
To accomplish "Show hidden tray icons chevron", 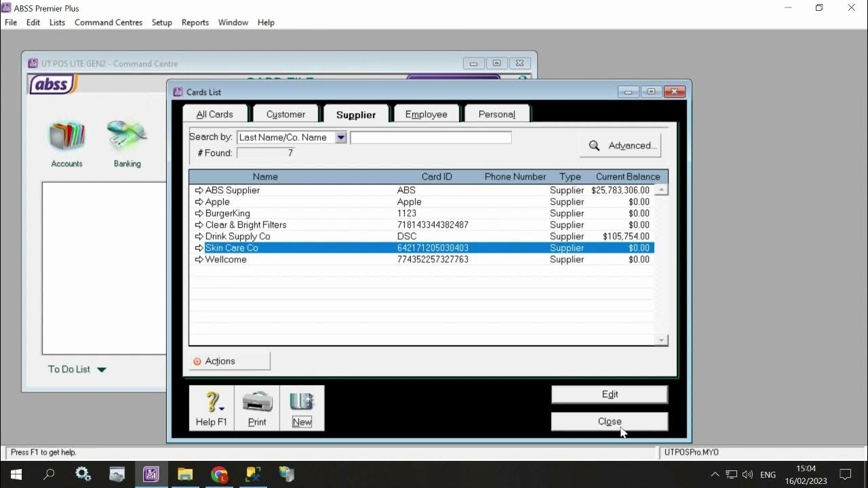I will [715, 474].
